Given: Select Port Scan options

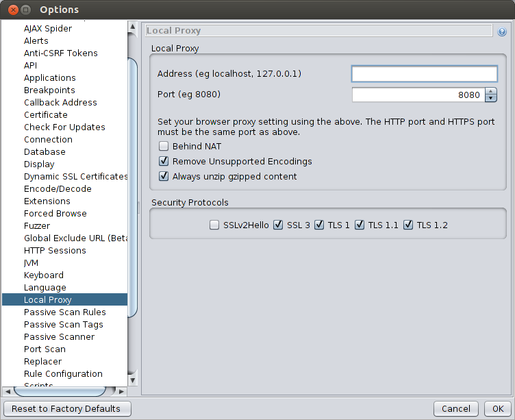Looking at the screenshot, I should [x=45, y=349].
